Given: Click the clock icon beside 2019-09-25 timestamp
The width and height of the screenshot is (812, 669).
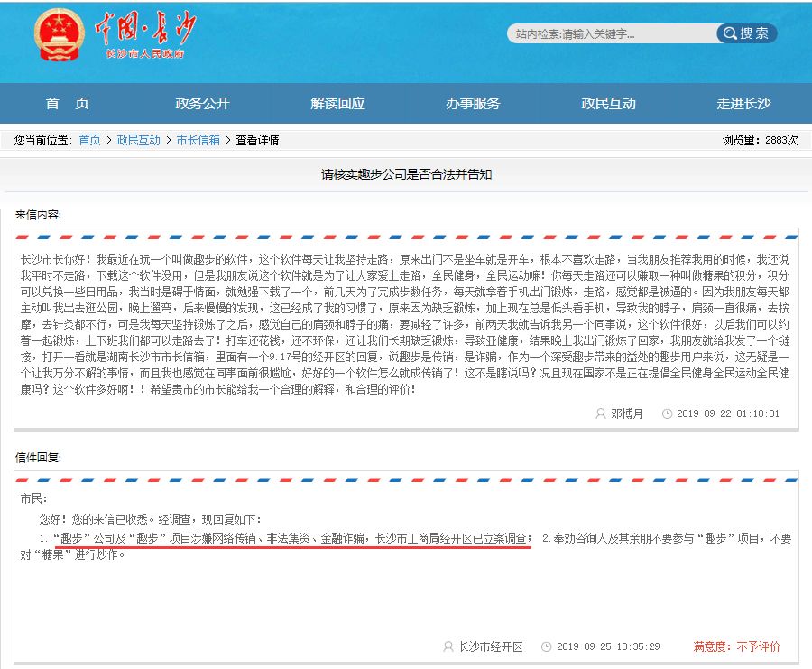Looking at the screenshot, I should [546, 646].
